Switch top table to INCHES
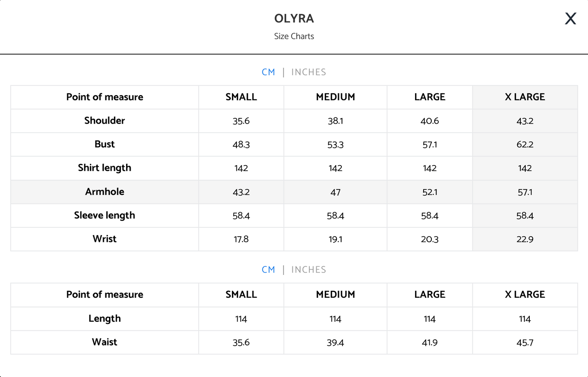This screenshot has height=377, width=588. (308, 72)
